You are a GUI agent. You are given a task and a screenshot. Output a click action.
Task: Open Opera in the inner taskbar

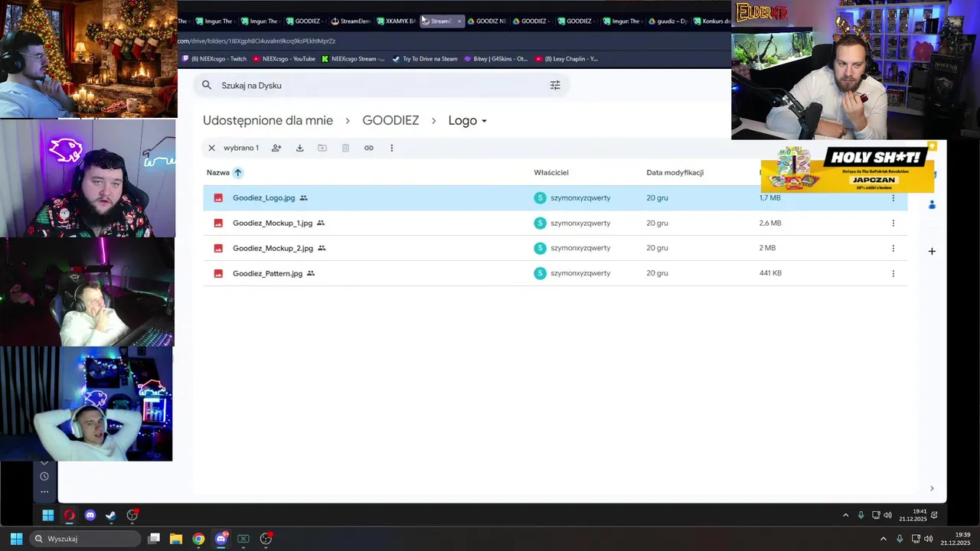[70, 515]
